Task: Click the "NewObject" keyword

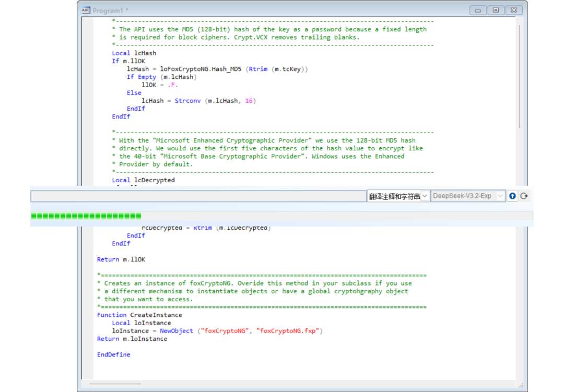Action: [177, 330]
